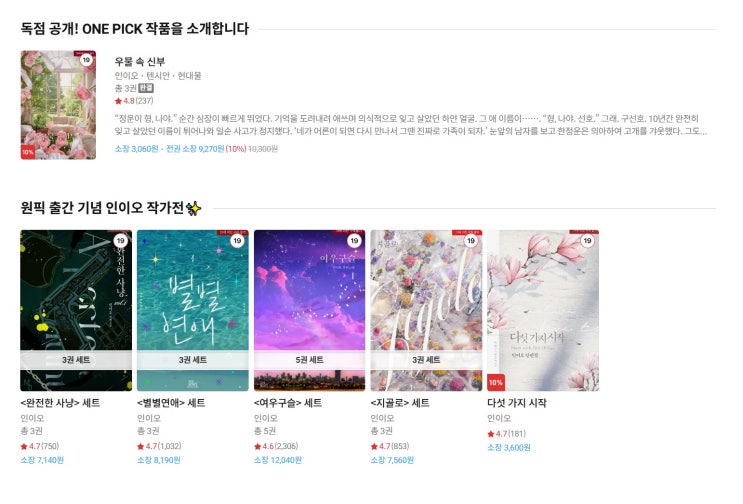Open the 우물 속 신부 cover thumbnail
The image size is (743, 504).
pos(58,105)
